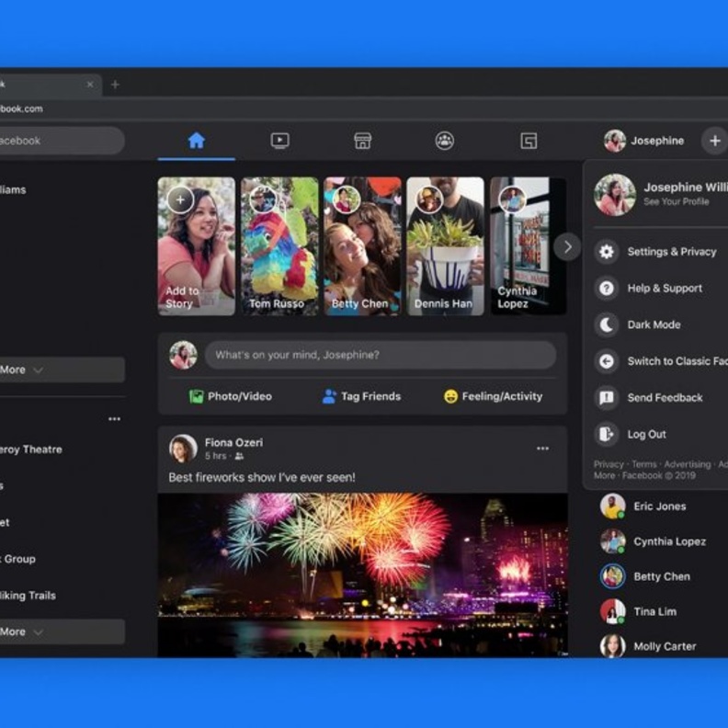Open Tom Russo's story thumbnail
The image size is (728, 728).
tap(279, 246)
